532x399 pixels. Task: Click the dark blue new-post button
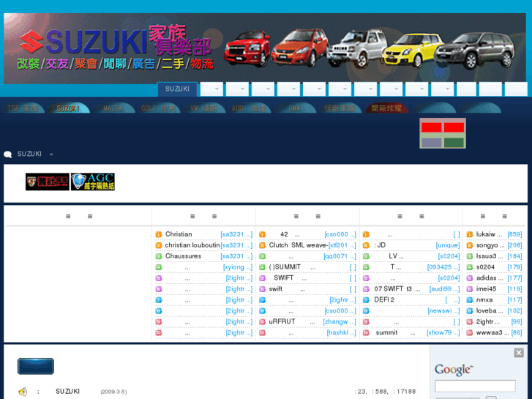click(36, 366)
